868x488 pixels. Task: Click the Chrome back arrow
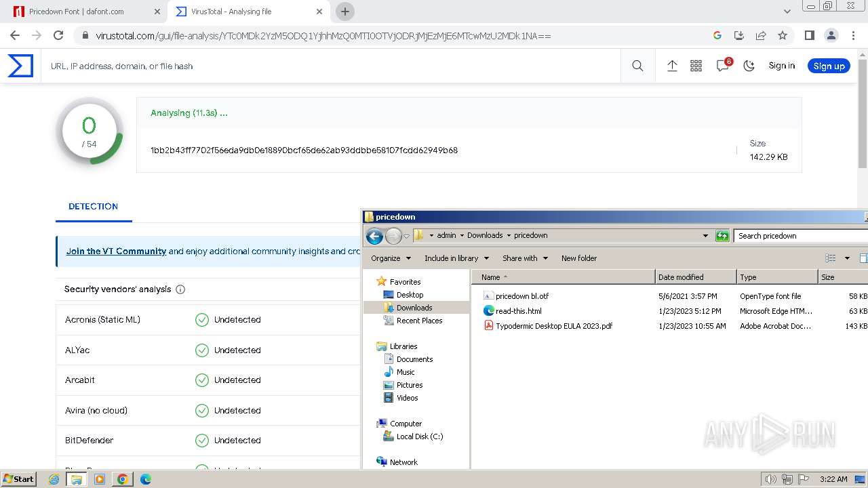(15, 35)
